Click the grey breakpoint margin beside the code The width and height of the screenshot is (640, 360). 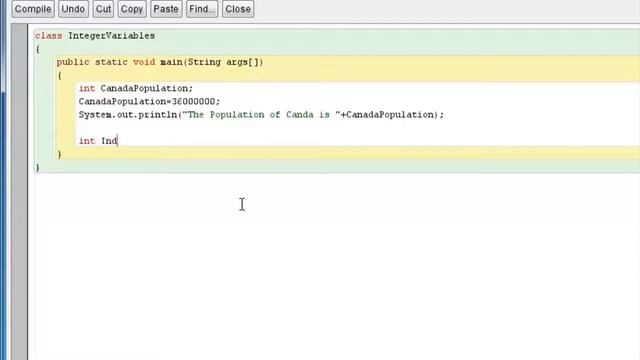(x=20, y=192)
